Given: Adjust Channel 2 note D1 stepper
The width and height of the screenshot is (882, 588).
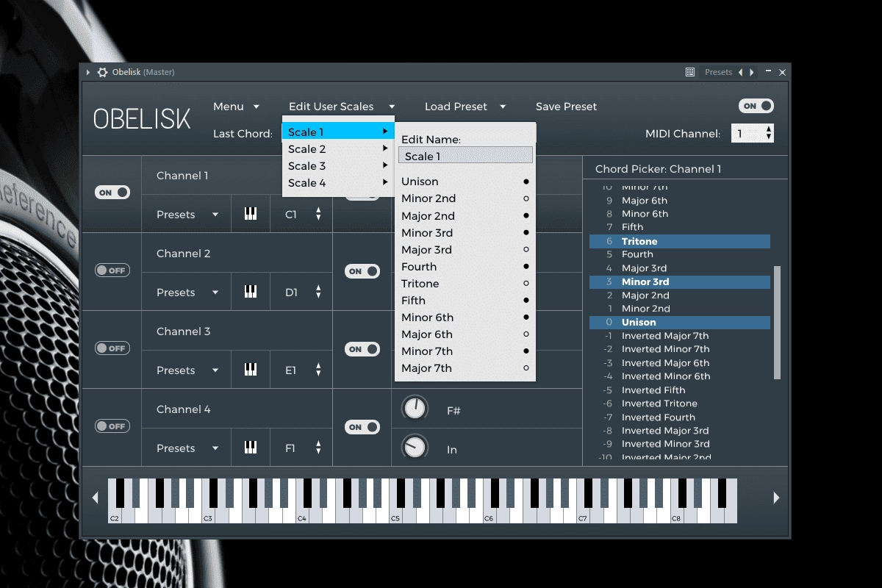Looking at the screenshot, I should coord(318,292).
